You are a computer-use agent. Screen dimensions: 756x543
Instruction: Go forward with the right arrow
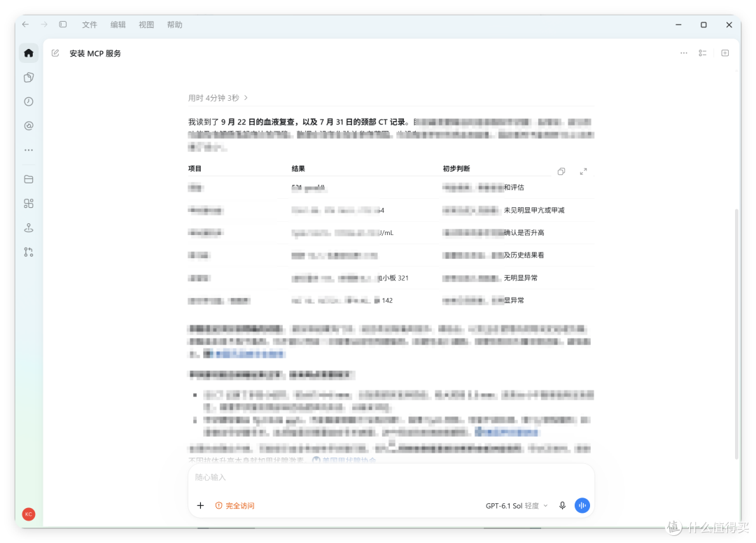[44, 24]
